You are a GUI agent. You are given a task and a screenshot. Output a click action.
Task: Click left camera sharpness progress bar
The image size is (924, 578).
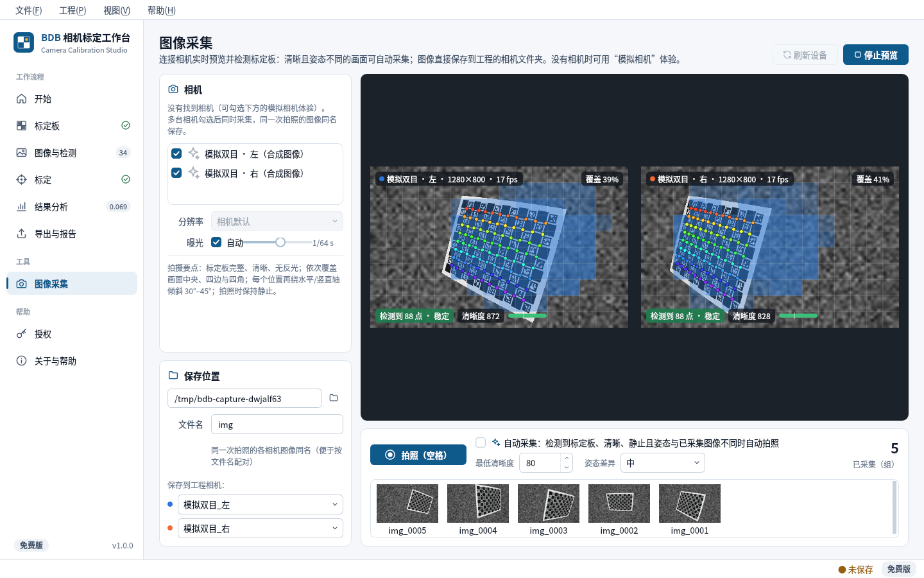coord(527,316)
